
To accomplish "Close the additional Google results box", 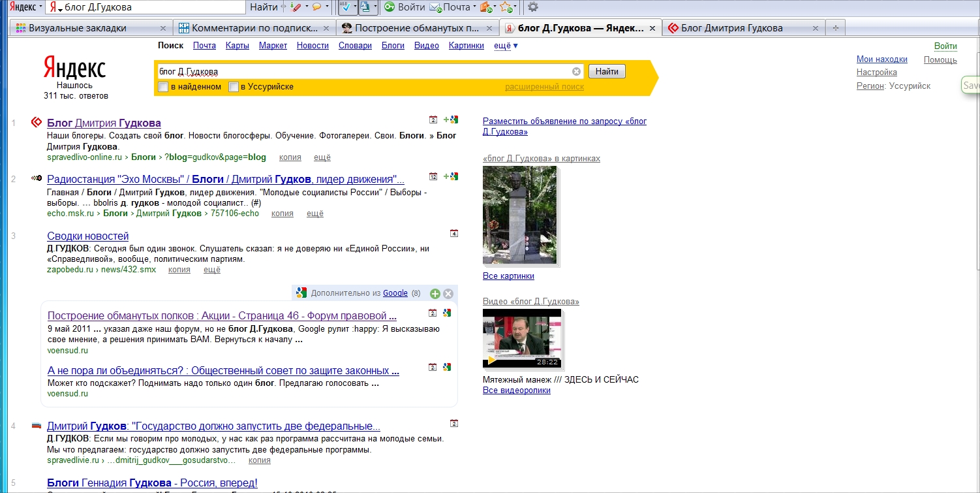I will (x=448, y=294).
